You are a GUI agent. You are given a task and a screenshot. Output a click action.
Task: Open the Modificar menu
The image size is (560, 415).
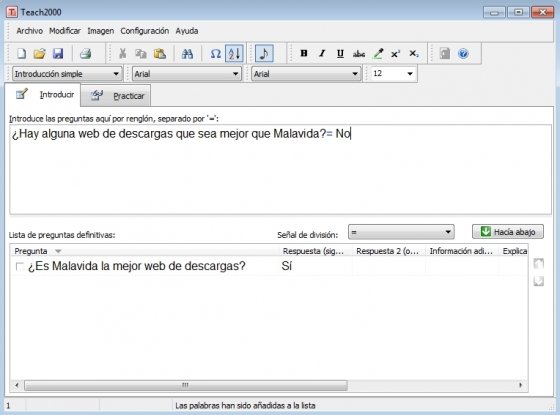point(65,31)
